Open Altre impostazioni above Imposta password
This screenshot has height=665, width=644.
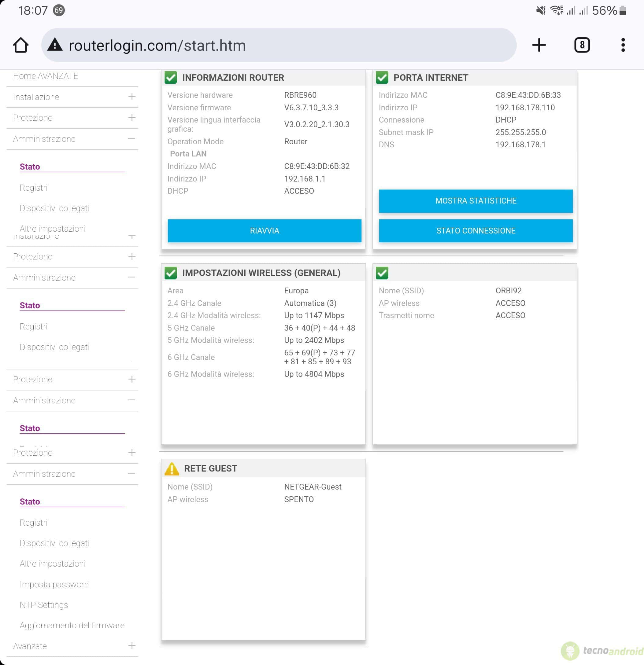53,564
